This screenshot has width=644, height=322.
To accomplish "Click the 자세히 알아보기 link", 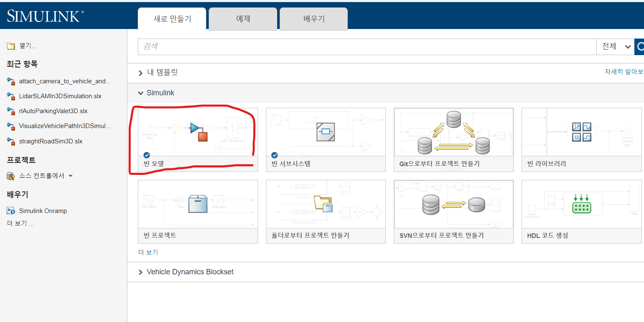I will (x=624, y=72).
